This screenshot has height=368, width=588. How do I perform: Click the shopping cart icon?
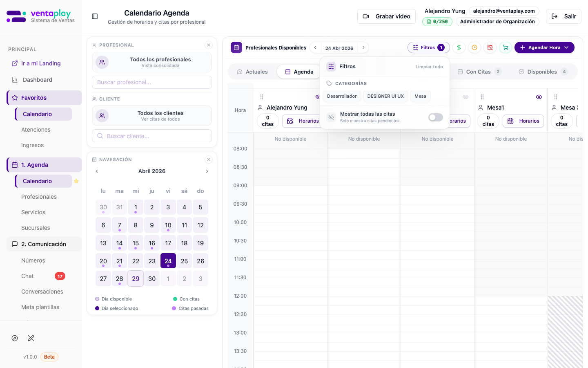pyautogui.click(x=506, y=47)
